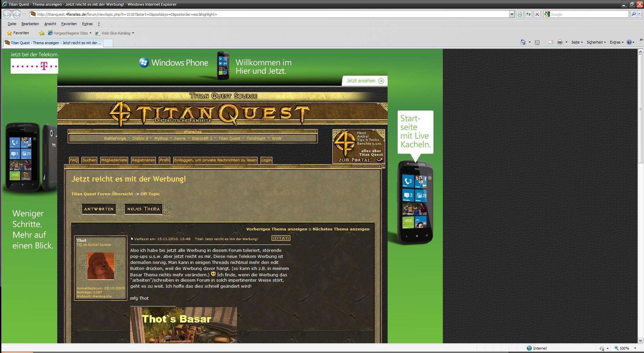Expand the address bar URL dropdown
Image resolution: width=644 pixels, height=353 pixels.
click(511, 14)
